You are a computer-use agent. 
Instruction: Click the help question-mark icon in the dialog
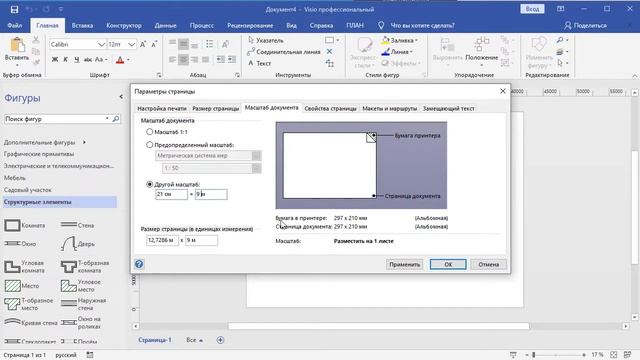[x=139, y=264]
